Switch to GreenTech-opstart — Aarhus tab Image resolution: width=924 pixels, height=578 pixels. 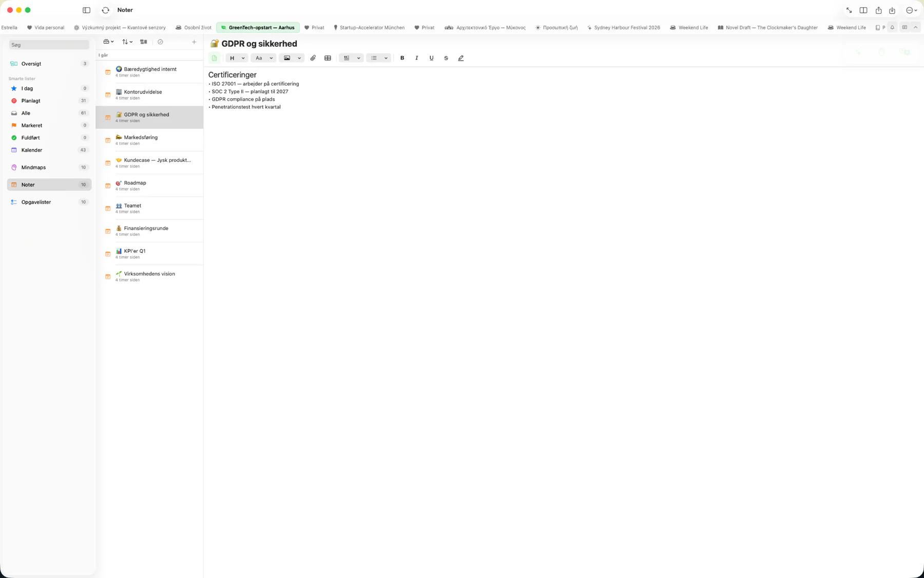point(258,28)
